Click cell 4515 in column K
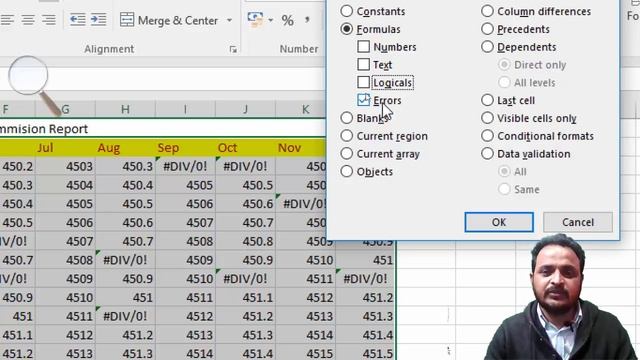 point(305,353)
